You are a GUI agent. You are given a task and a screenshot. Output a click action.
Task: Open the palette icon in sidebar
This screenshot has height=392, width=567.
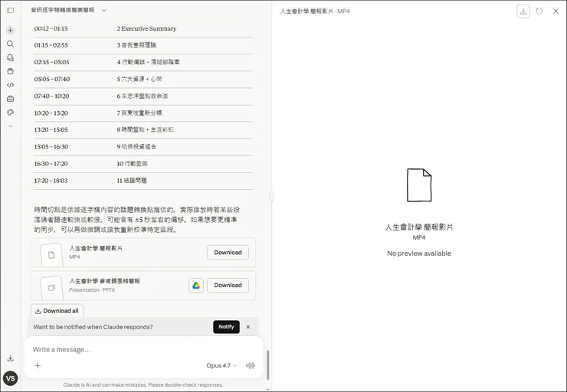[11, 113]
